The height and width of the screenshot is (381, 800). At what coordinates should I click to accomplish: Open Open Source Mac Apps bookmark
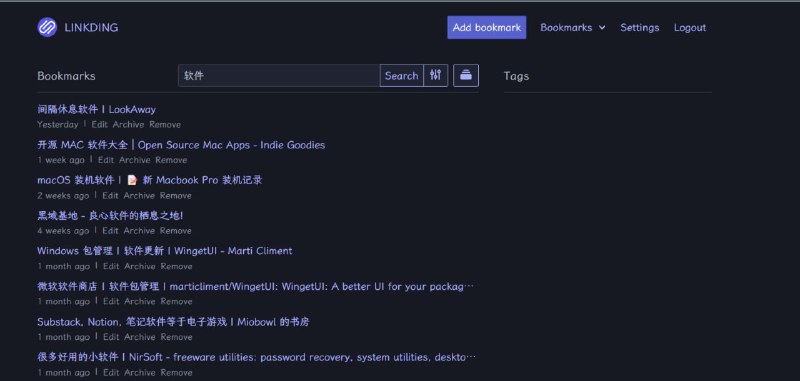[181, 145]
